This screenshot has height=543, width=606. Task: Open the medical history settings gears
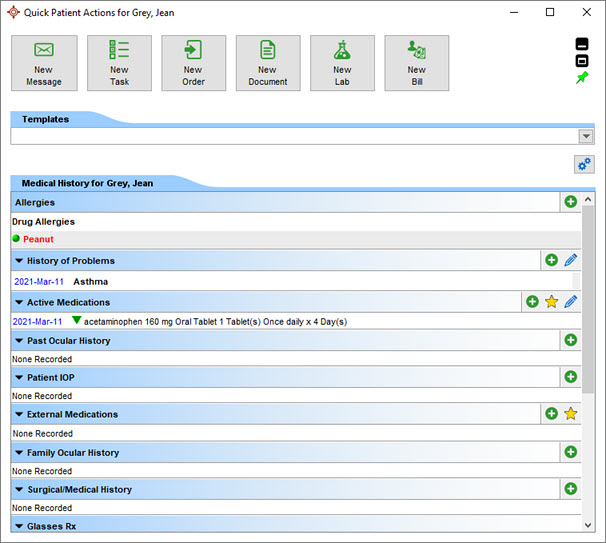(x=584, y=164)
